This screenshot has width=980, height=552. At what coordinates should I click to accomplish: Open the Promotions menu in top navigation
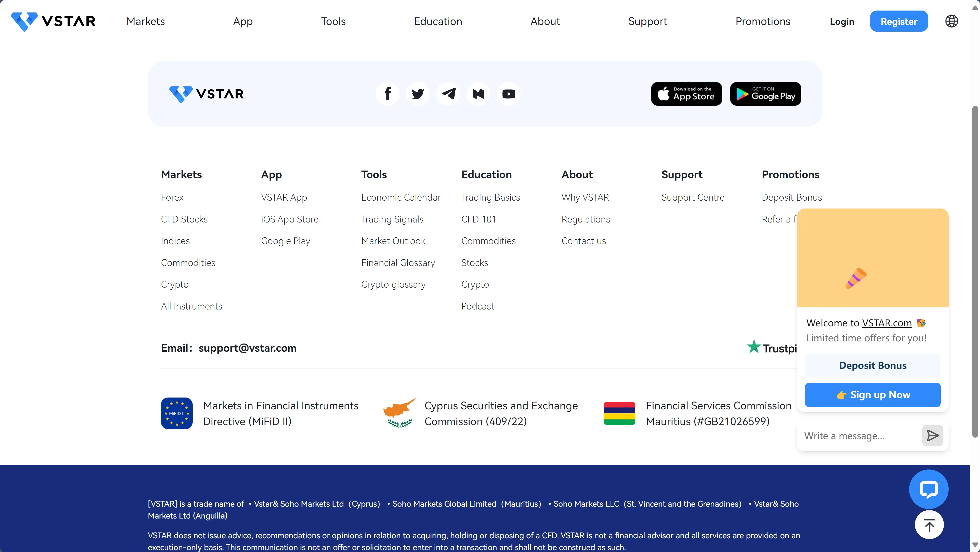click(763, 21)
